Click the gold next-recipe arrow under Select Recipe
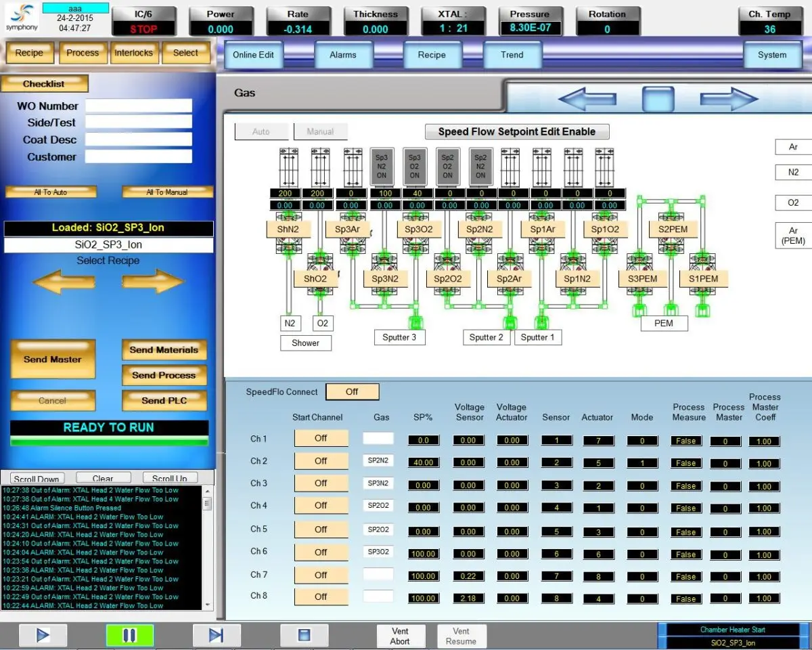The image size is (812, 650). pos(162,281)
